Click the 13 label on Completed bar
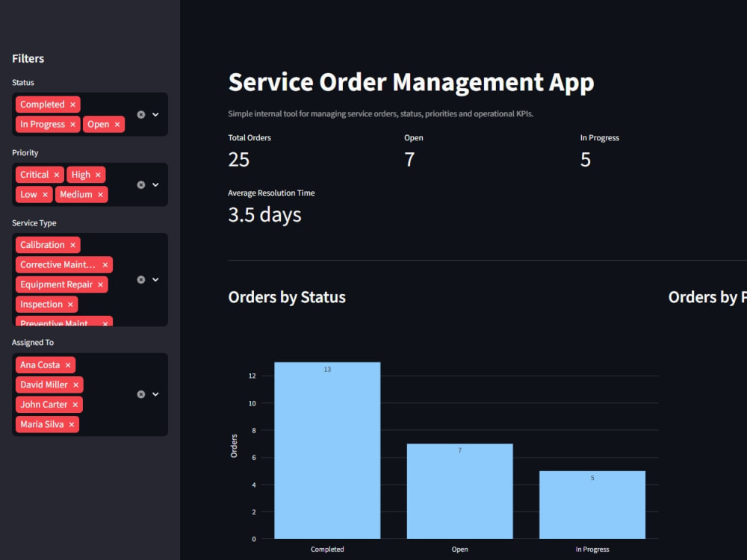Screen dimensions: 747x560 327,370
